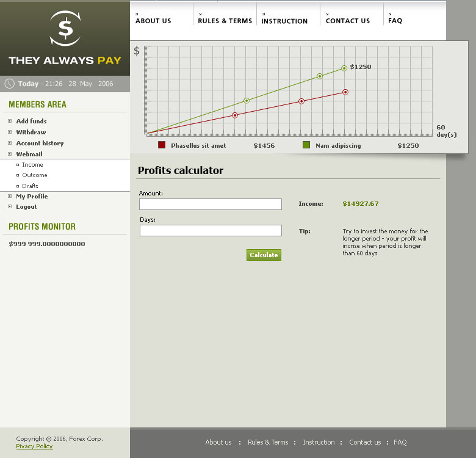This screenshot has width=476, height=458.
Task: Click the red Phasellus sit amet legend swatch
Action: click(x=162, y=145)
